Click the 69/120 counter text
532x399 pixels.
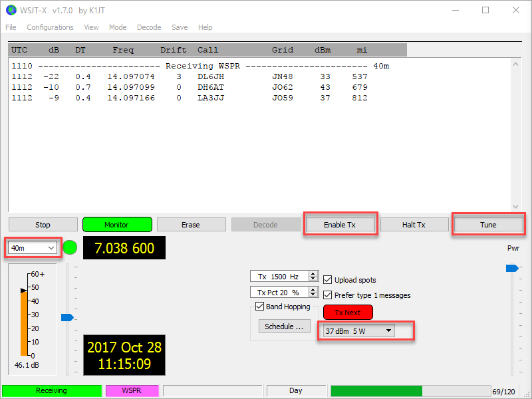coord(503,392)
